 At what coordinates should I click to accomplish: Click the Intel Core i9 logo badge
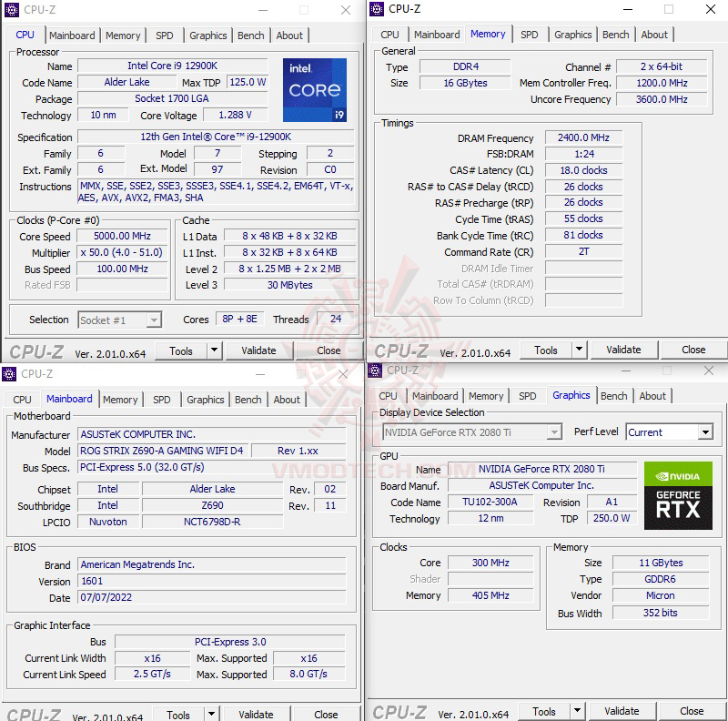pyautogui.click(x=315, y=89)
